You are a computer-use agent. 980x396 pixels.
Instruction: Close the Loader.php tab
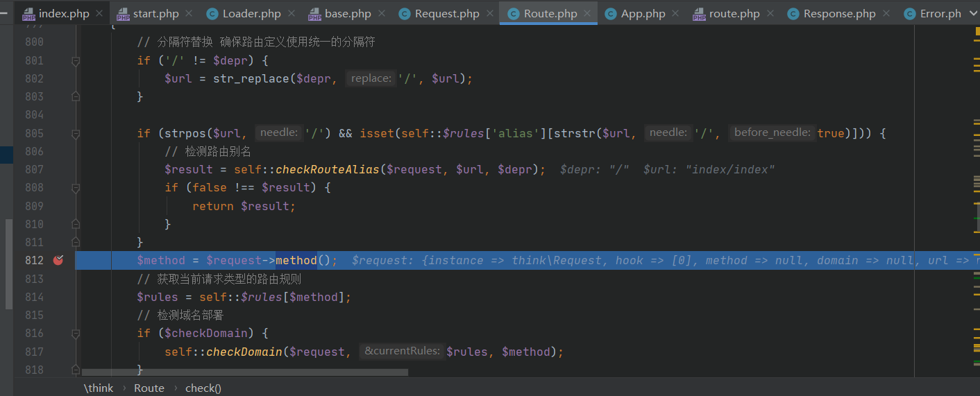(291, 14)
